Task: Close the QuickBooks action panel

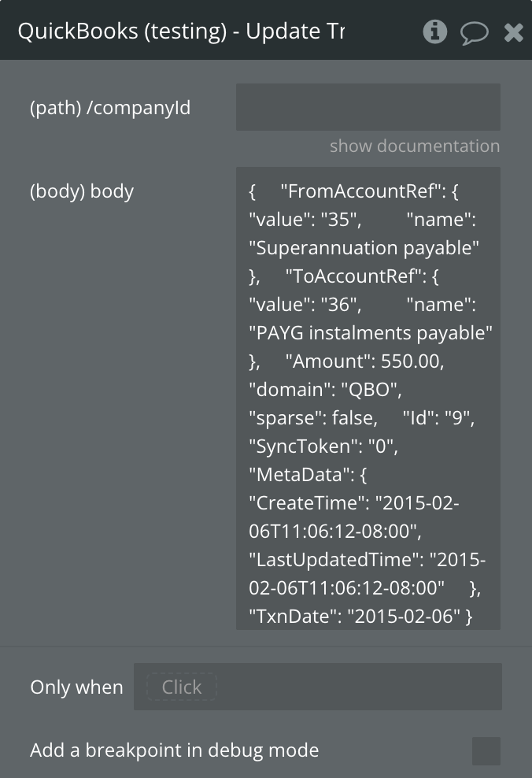Action: 513,32
